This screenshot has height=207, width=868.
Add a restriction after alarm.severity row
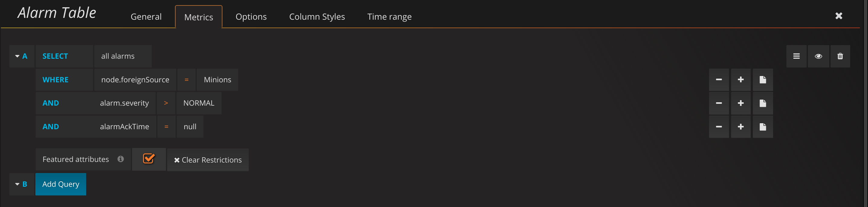tap(741, 103)
